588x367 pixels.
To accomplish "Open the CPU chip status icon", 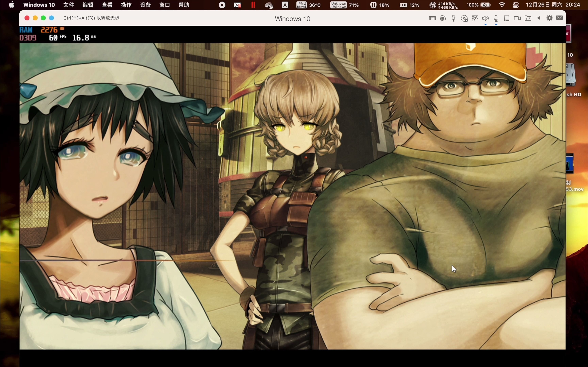I will pyautogui.click(x=443, y=18).
